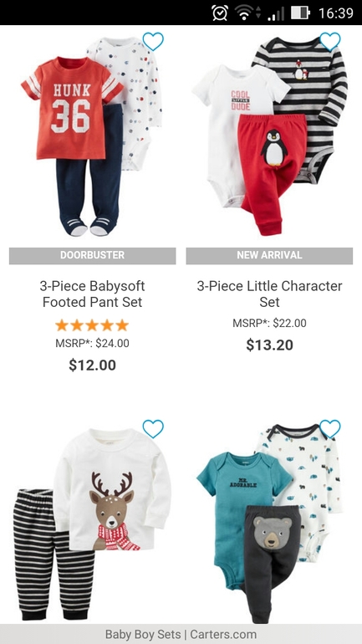Tap the Baby Boy Sets Carters.com caption

(181, 635)
